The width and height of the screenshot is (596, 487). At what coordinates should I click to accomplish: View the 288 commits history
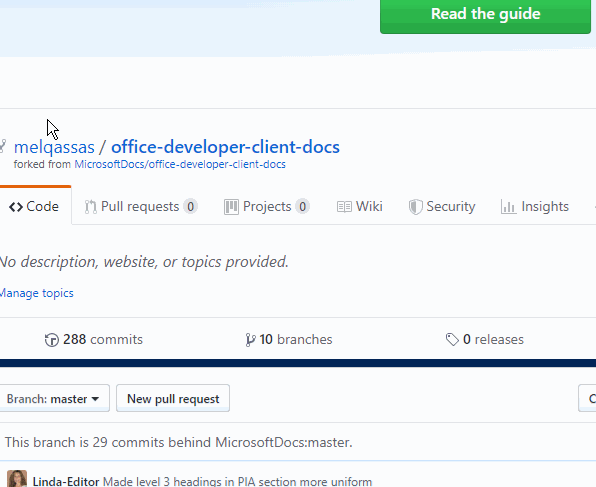tap(94, 339)
